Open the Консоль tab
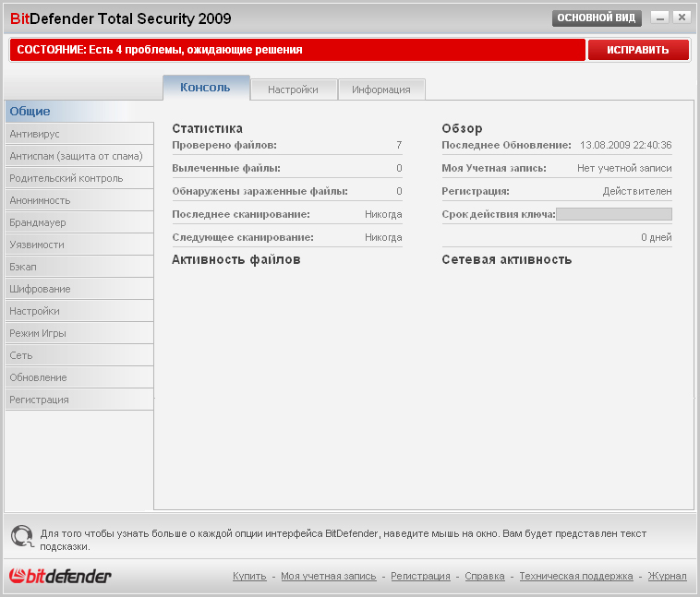Image resolution: width=700 pixels, height=597 pixels. pos(205,88)
